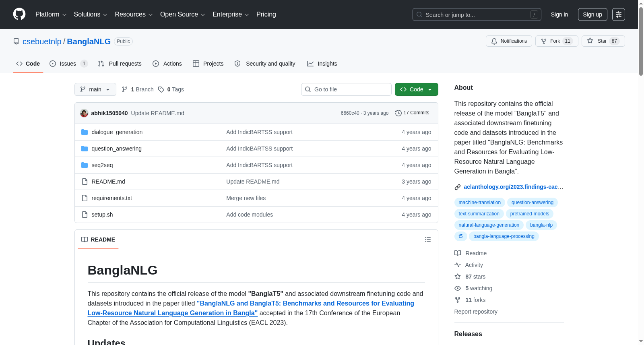Click the star icon in Star button
This screenshot has width=644, height=345.
(x=590, y=41)
